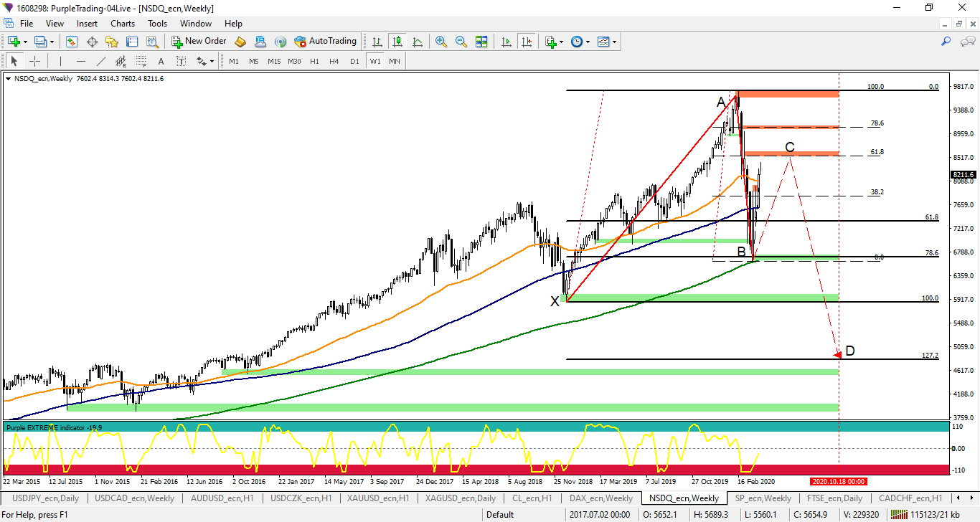Open the Signals broadcast icon
The width and height of the screenshot is (980, 522).
[281, 42]
